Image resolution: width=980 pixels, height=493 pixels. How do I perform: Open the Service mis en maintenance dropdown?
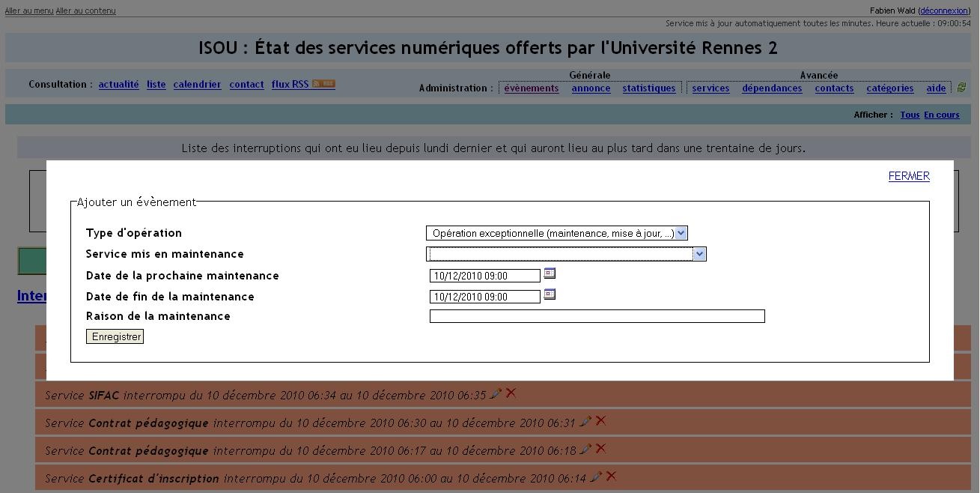click(566, 255)
